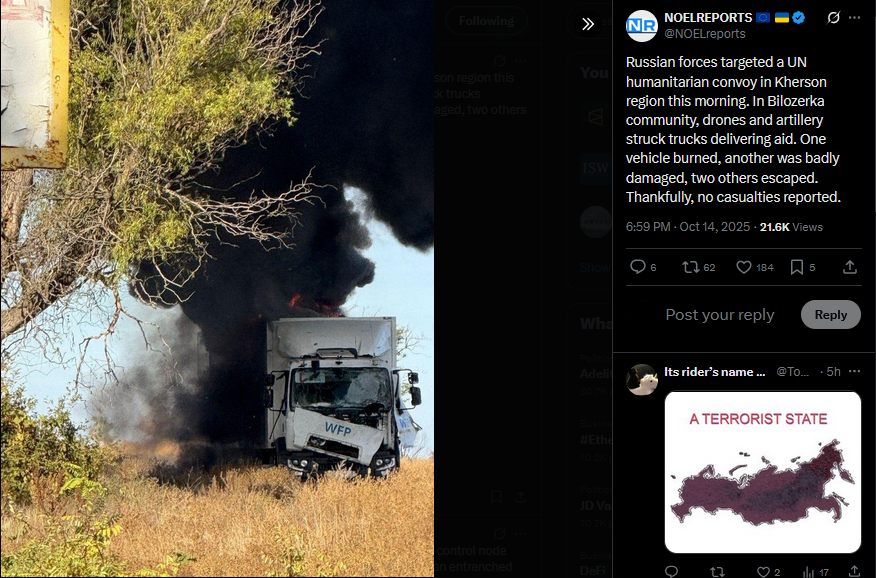Image resolution: width=876 pixels, height=578 pixels.
Task: Repost the tweet with 62 reposts
Action: click(x=698, y=267)
